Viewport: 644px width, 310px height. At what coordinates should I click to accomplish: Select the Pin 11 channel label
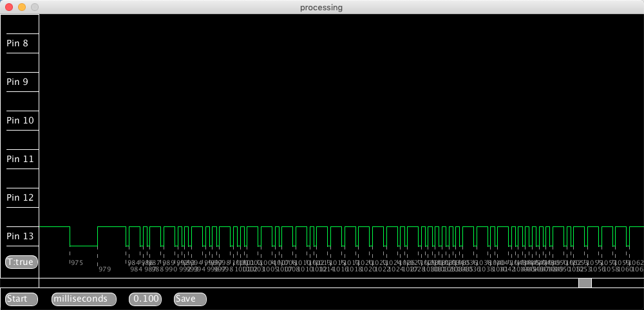pyautogui.click(x=20, y=159)
